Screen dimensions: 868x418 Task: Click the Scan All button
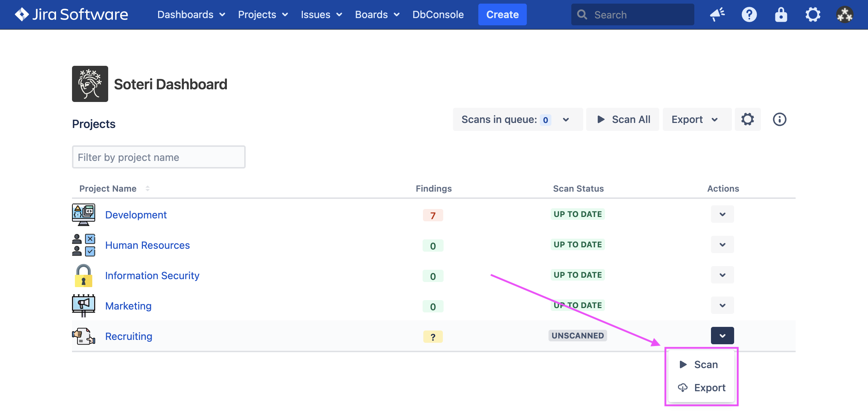(623, 119)
